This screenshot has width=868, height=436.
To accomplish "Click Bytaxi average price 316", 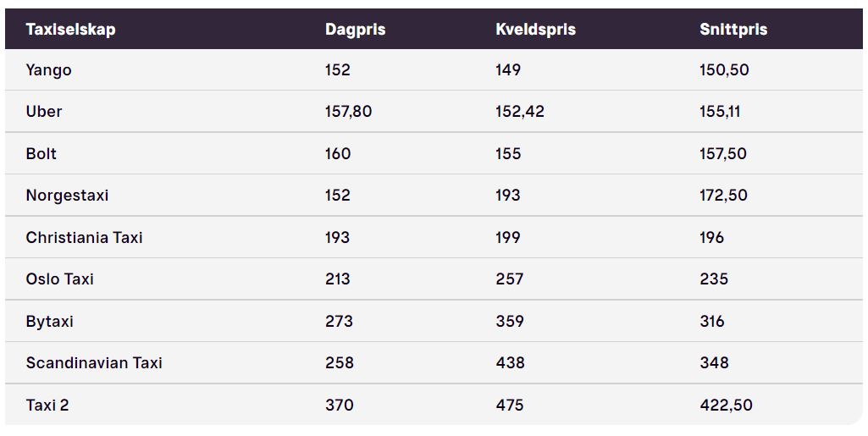I will (x=712, y=322).
